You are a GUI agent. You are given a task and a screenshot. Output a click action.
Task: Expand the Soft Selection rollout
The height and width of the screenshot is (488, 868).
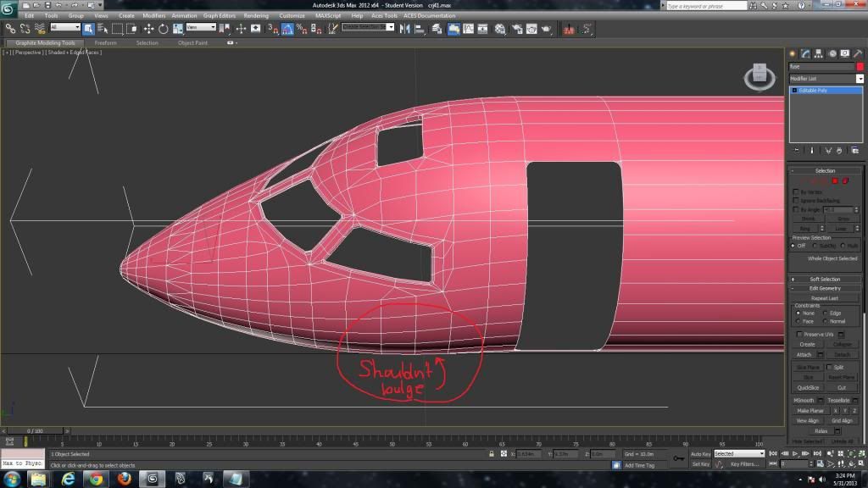tap(825, 279)
